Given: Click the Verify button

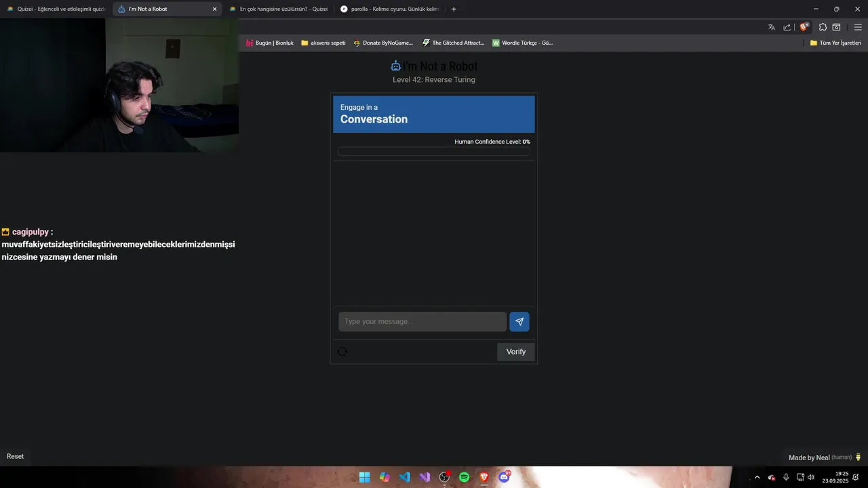Looking at the screenshot, I should (x=516, y=352).
